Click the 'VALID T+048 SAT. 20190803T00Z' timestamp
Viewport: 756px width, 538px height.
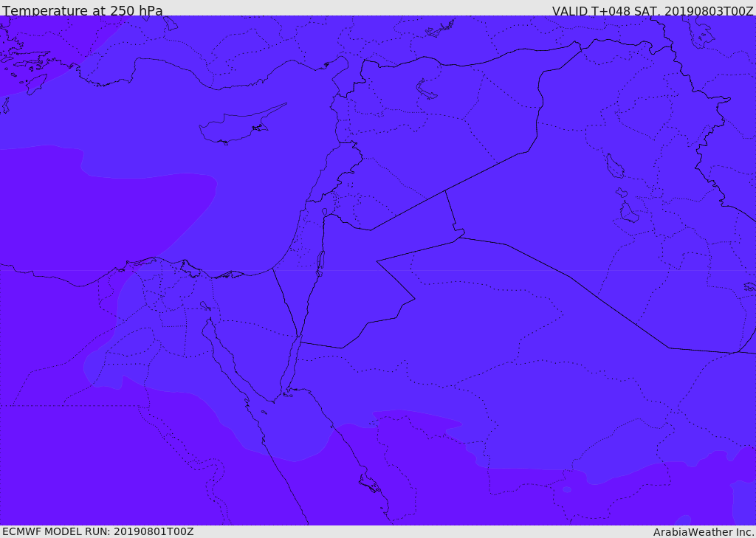click(653, 10)
